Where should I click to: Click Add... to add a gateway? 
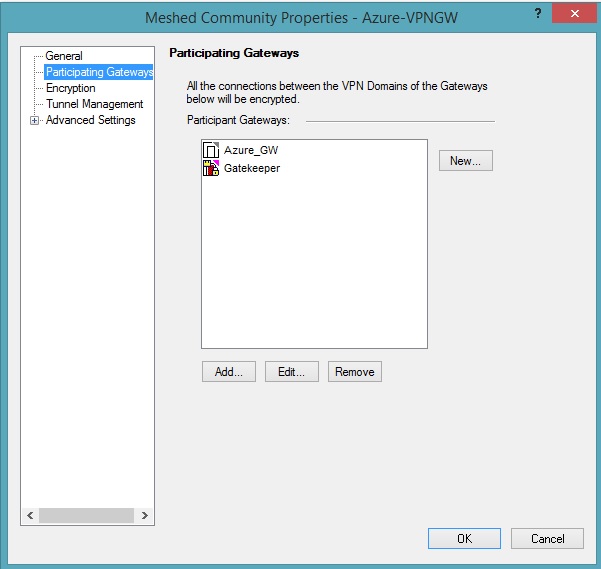(229, 372)
